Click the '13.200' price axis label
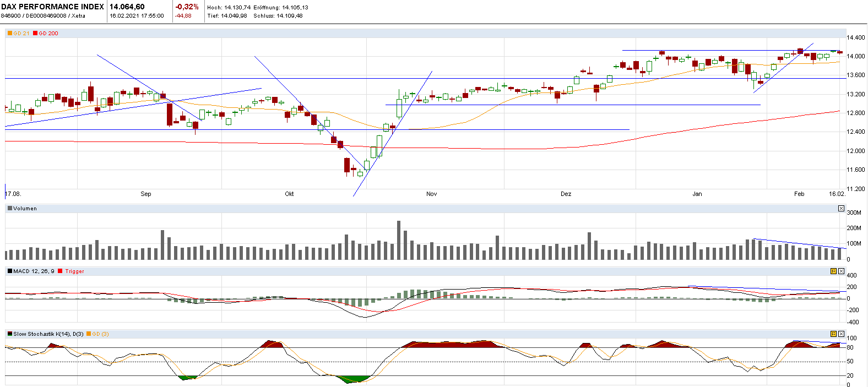This screenshot has width=868, height=387. [x=856, y=94]
